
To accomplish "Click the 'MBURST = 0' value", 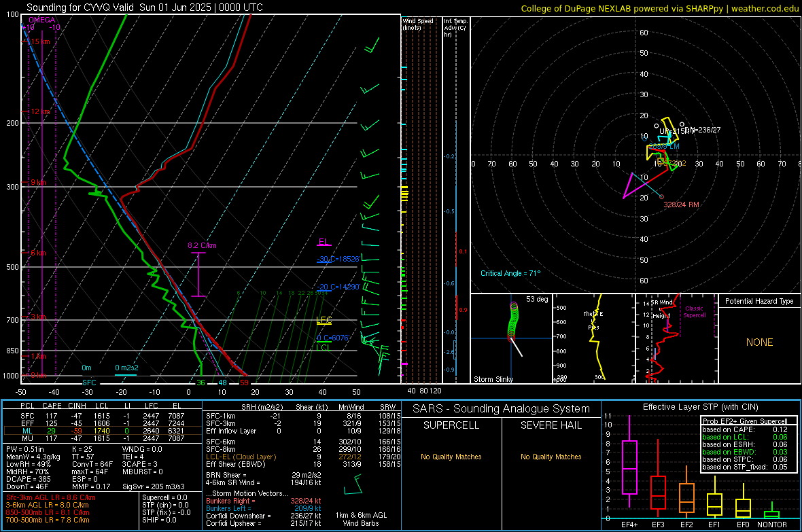I will [143, 472].
